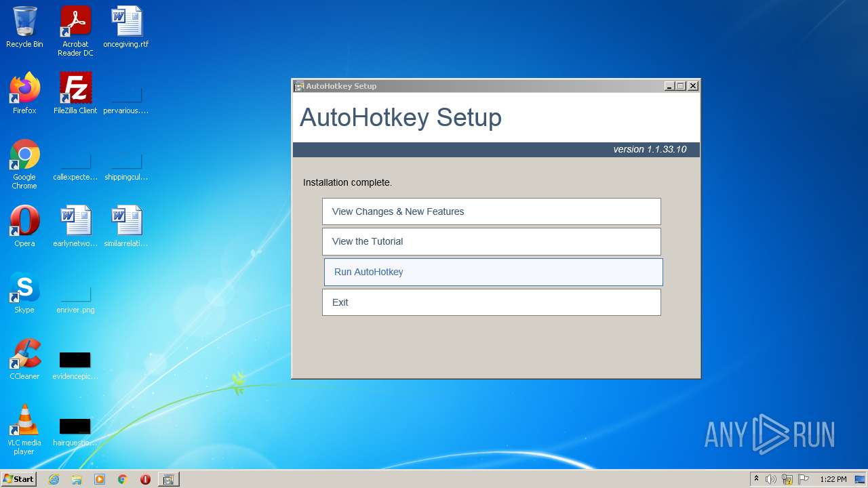
Task: Open the network tray icon
Action: [x=787, y=479]
